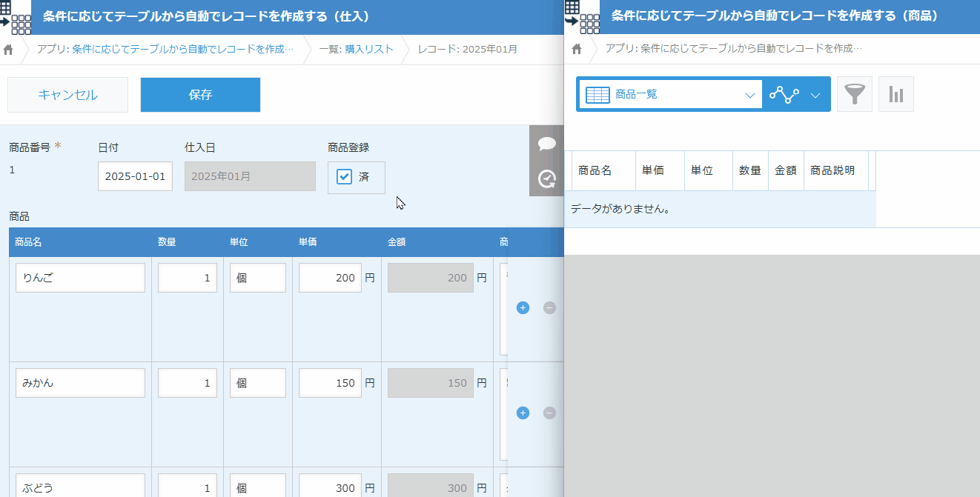Open the history clock icon in side panel
980x497 pixels.
click(547, 179)
